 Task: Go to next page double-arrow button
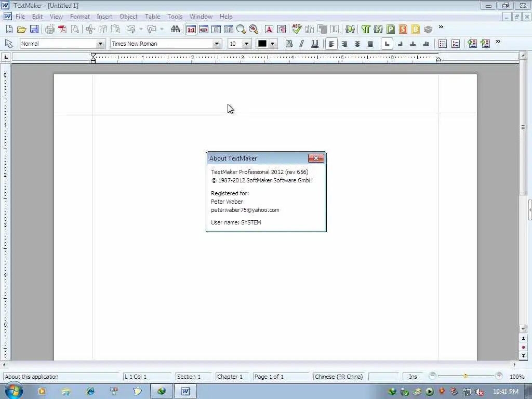pos(523,355)
